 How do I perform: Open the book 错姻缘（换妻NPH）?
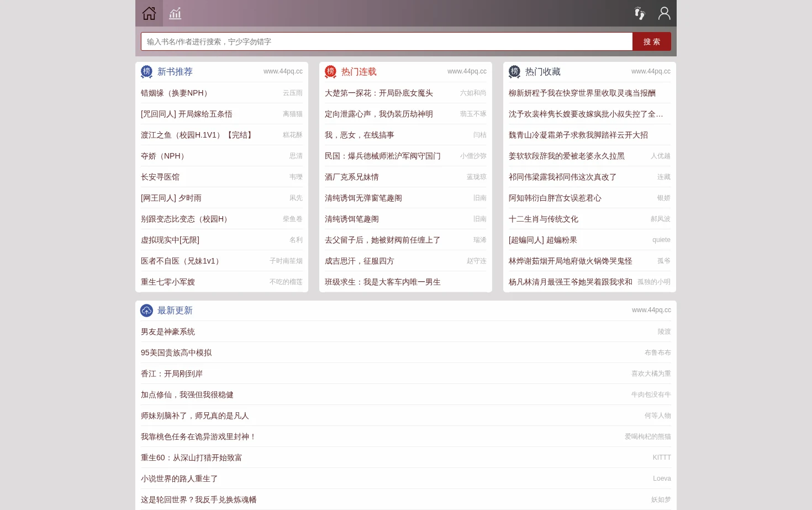pos(176,93)
